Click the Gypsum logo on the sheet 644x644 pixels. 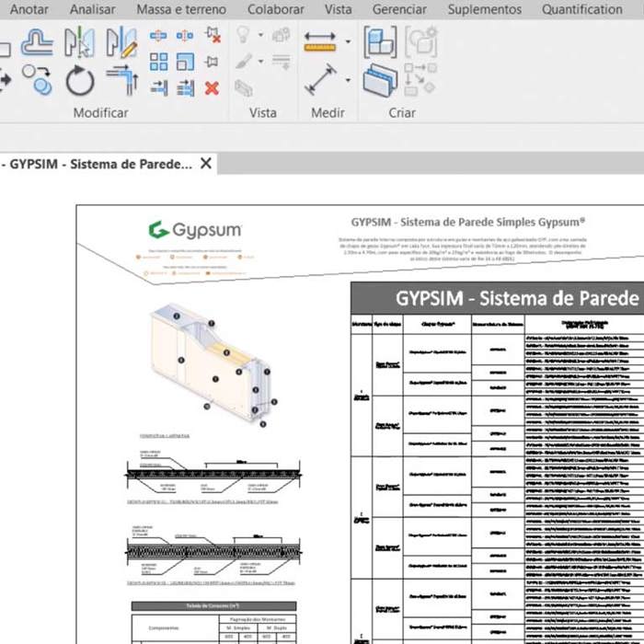pyautogui.click(x=195, y=230)
